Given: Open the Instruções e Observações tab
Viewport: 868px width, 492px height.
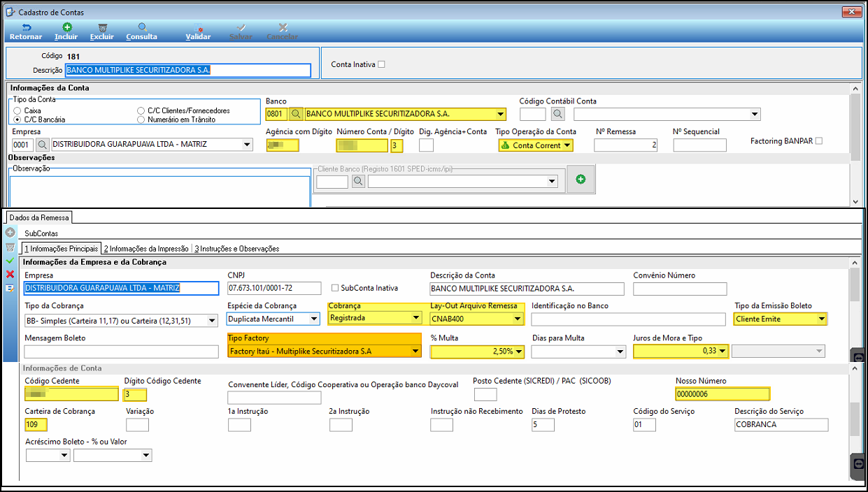Looking at the screenshot, I should point(237,248).
